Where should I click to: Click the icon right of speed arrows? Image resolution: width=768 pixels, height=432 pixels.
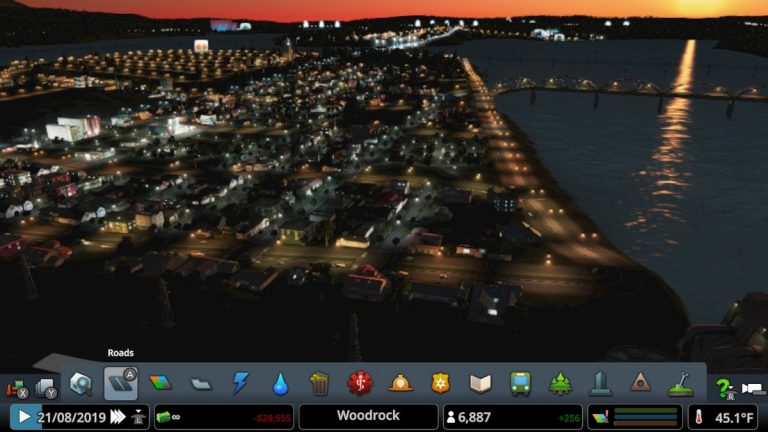click(139, 417)
